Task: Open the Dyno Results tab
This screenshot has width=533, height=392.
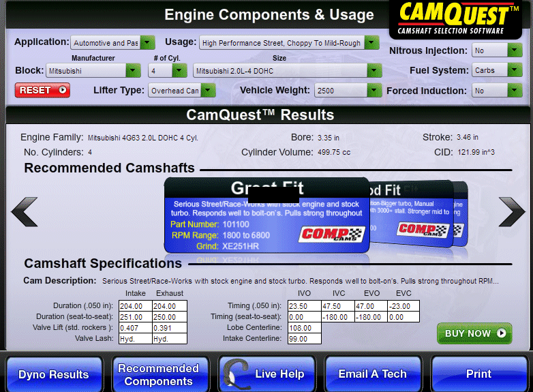Action: pos(53,374)
